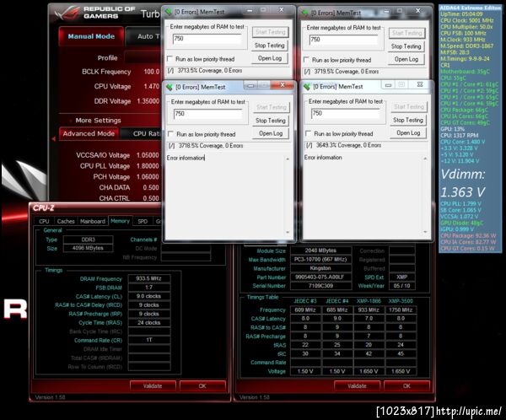Click scroll-down arrow in 3649.3% MemTest error box
This screenshot has width=506, height=420.
pyautogui.click(x=425, y=232)
